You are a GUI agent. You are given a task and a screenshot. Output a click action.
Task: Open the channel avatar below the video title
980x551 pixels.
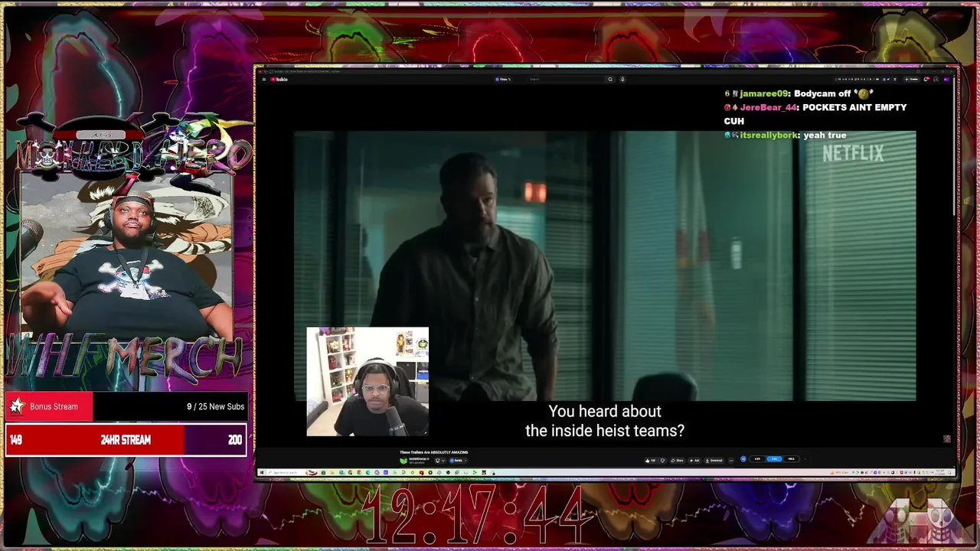click(403, 461)
